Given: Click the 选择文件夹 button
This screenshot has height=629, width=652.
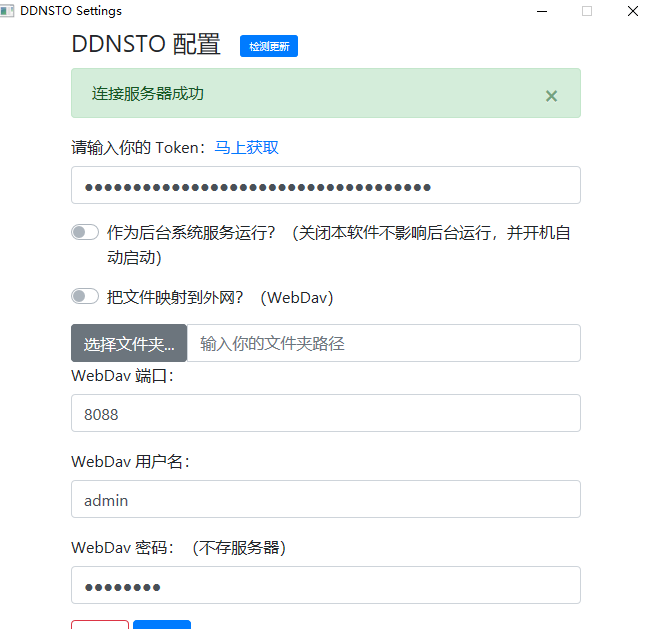Looking at the screenshot, I should coord(129,343).
